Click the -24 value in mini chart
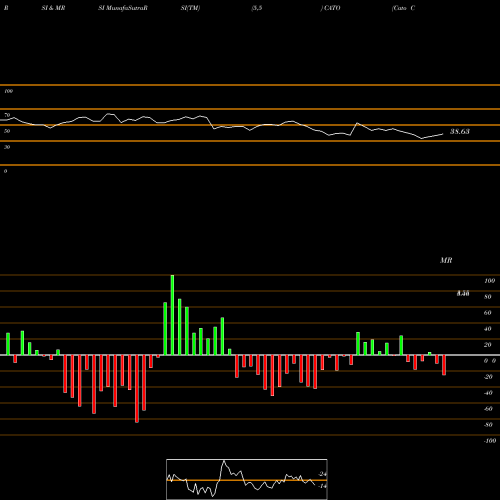This screenshot has height=500, width=500. click(322, 474)
